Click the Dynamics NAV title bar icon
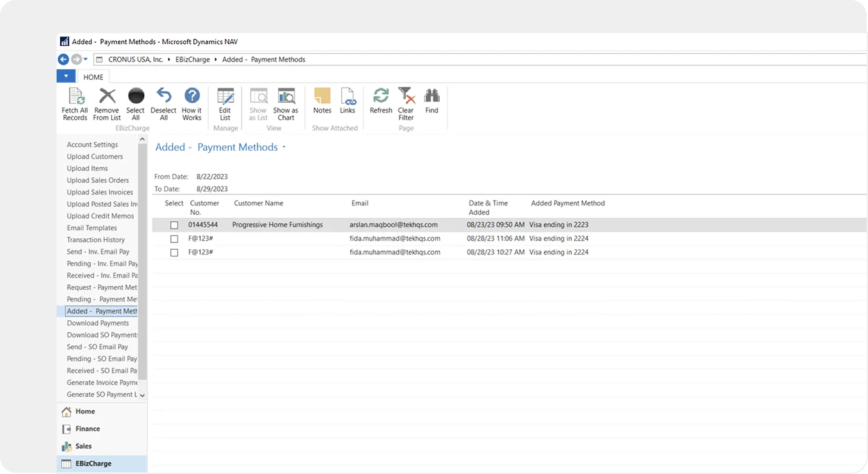Viewport: 868px width, 474px height. (x=64, y=42)
